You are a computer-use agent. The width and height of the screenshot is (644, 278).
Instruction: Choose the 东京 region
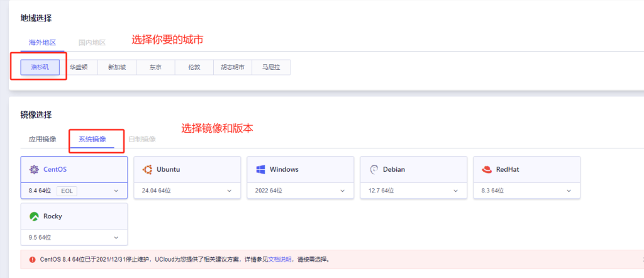[156, 67]
